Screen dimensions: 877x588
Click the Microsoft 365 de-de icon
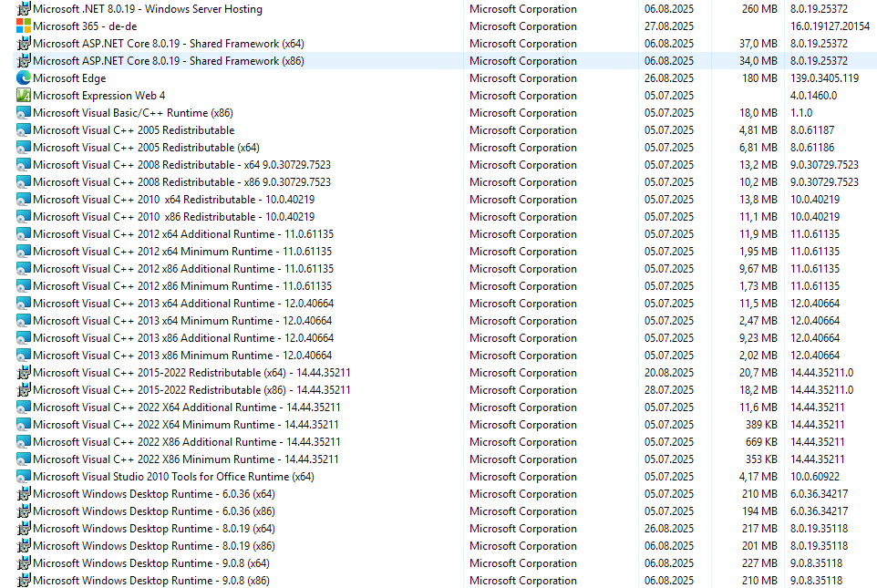(x=24, y=26)
